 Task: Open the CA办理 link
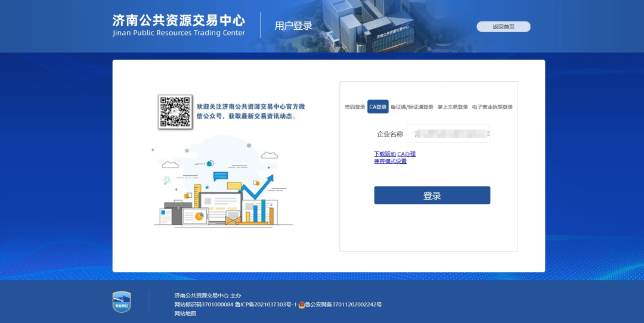tap(407, 154)
